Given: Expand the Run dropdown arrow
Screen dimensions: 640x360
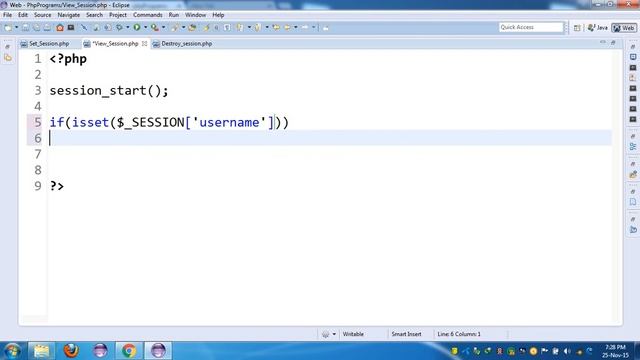Looking at the screenshot, I should pos(145,28).
